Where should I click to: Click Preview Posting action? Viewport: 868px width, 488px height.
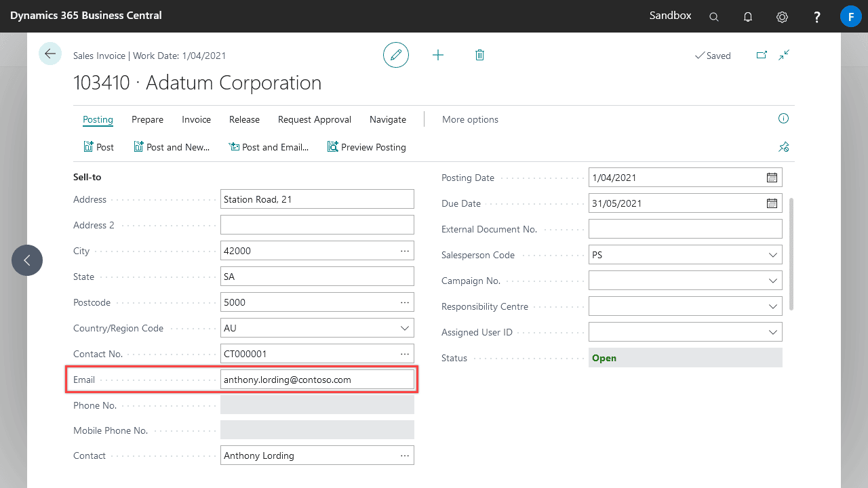366,147
